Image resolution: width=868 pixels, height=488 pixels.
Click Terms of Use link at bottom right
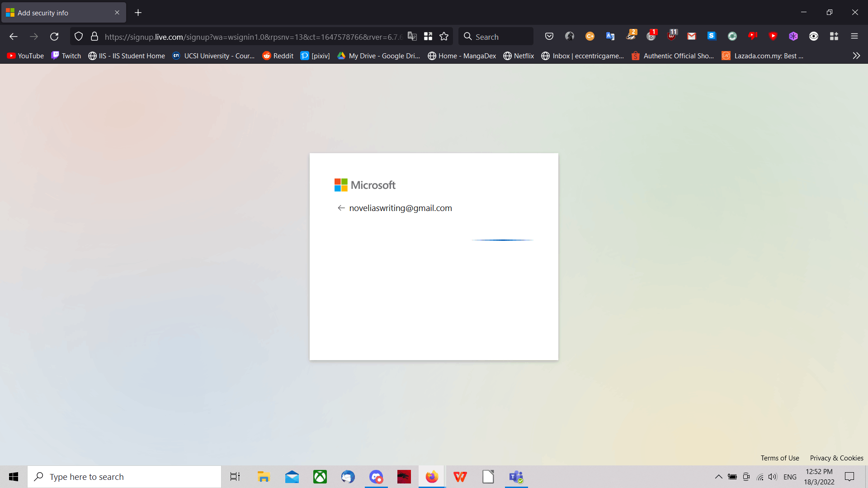coord(780,458)
